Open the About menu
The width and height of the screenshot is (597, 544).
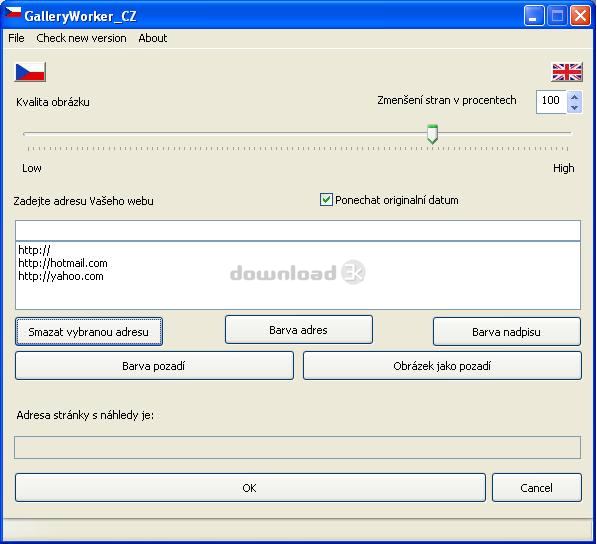coord(153,38)
